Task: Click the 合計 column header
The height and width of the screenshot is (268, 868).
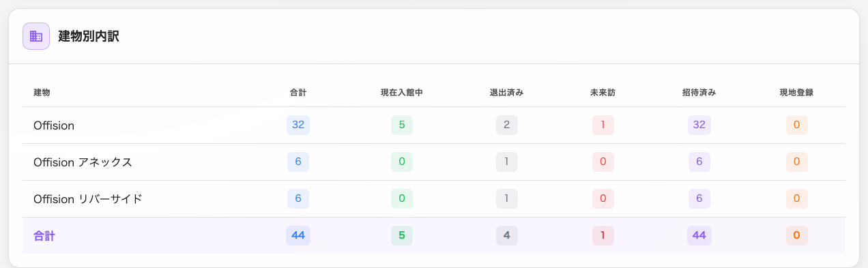Action: [298, 92]
